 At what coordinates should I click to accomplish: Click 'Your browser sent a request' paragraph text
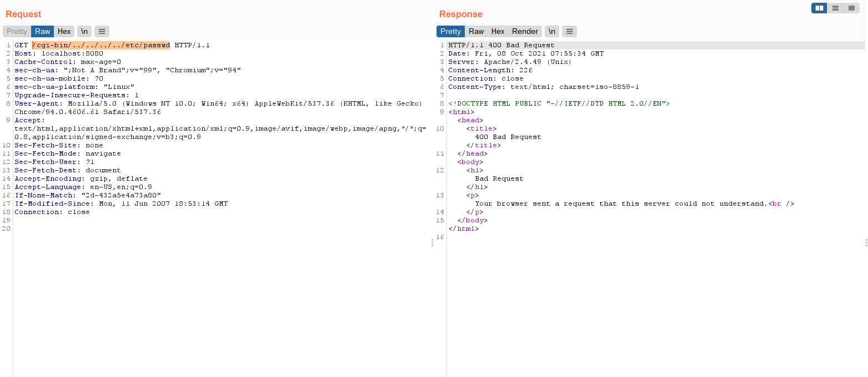[x=621, y=204]
